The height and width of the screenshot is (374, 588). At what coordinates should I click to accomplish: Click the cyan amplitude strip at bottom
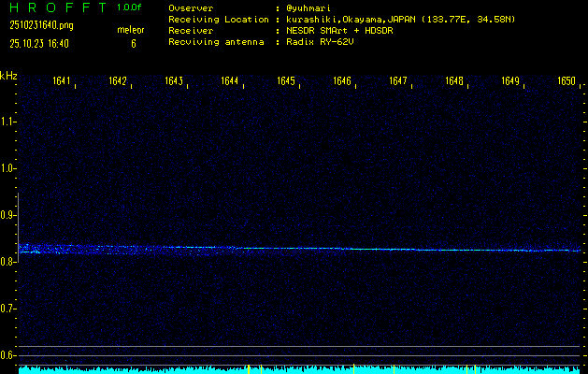coord(299,369)
